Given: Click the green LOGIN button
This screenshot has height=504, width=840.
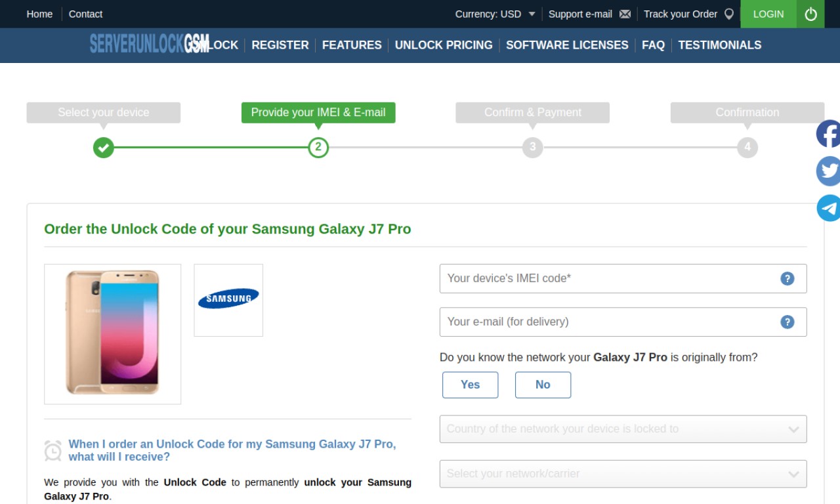Looking at the screenshot, I should [x=768, y=14].
